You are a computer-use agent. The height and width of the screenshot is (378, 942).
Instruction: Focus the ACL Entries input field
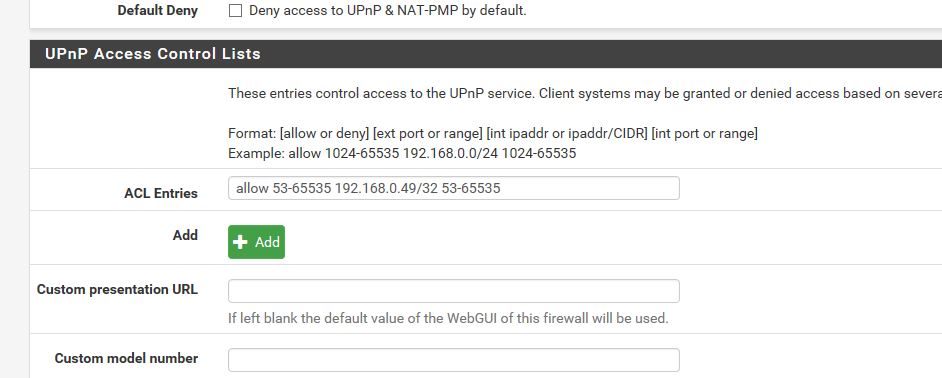pos(454,188)
